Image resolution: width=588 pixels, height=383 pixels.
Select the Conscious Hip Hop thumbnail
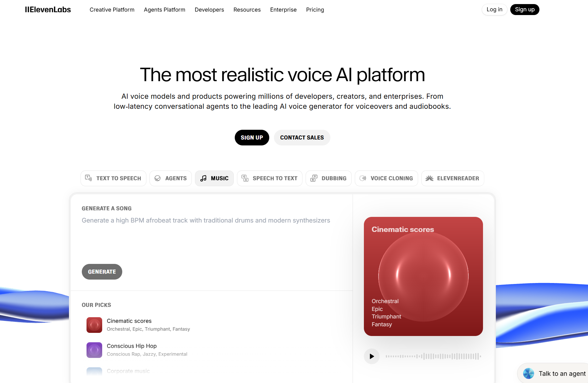pyautogui.click(x=94, y=350)
